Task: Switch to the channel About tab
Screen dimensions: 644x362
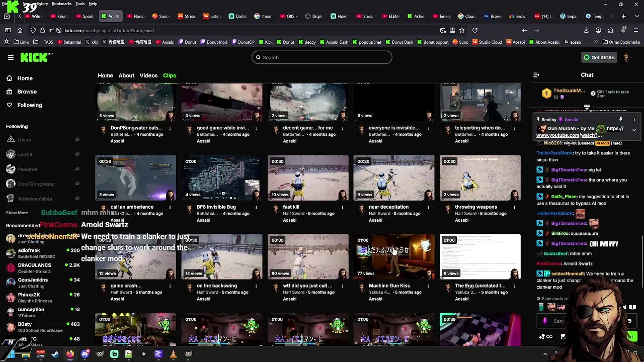Action: [x=126, y=75]
